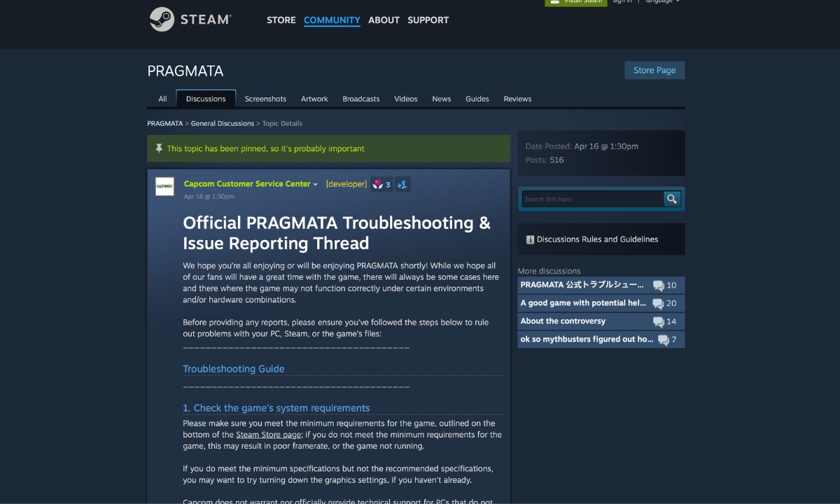840x504 pixels.
Task: Click the General Discussions breadcrumb link
Action: [223, 123]
